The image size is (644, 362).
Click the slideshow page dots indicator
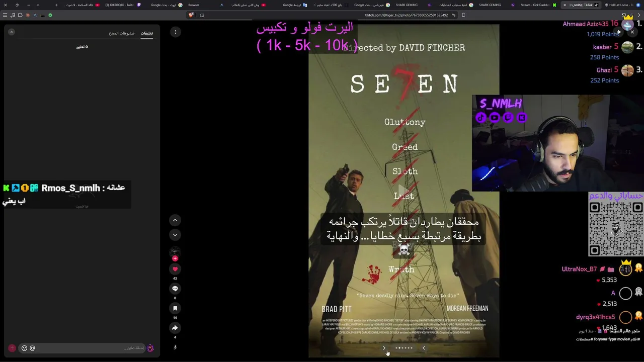point(404,348)
